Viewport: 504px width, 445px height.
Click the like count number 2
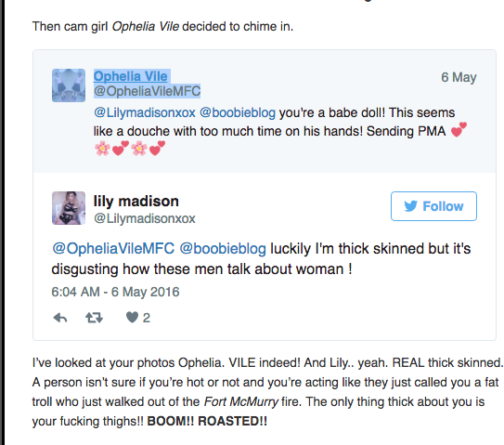pos(147,318)
